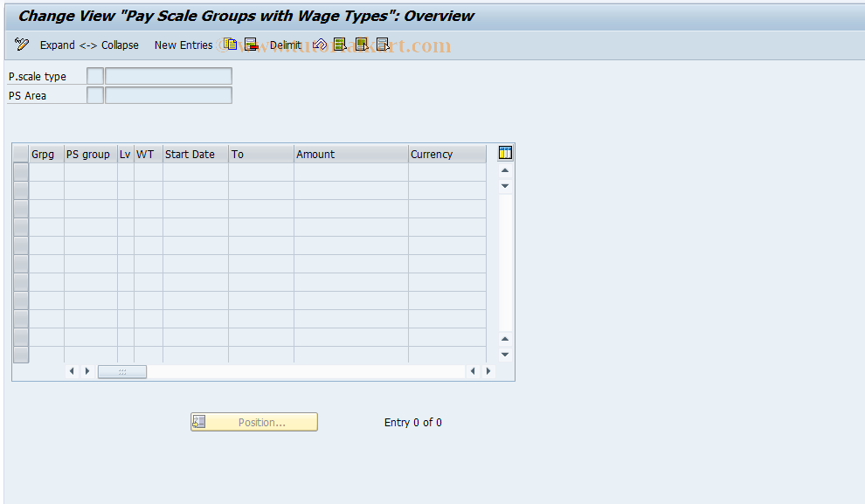Open the Position... button
Image resolution: width=865 pixels, height=504 pixels.
click(254, 423)
